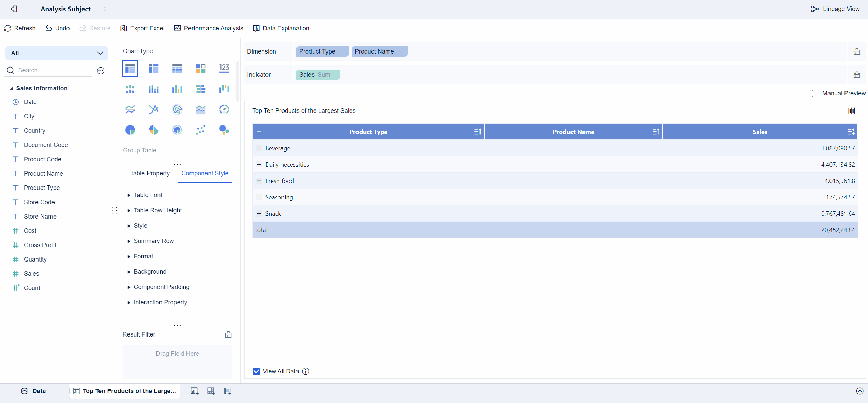Click sort icon in Sales column header
The width and height of the screenshot is (868, 403).
tap(851, 132)
